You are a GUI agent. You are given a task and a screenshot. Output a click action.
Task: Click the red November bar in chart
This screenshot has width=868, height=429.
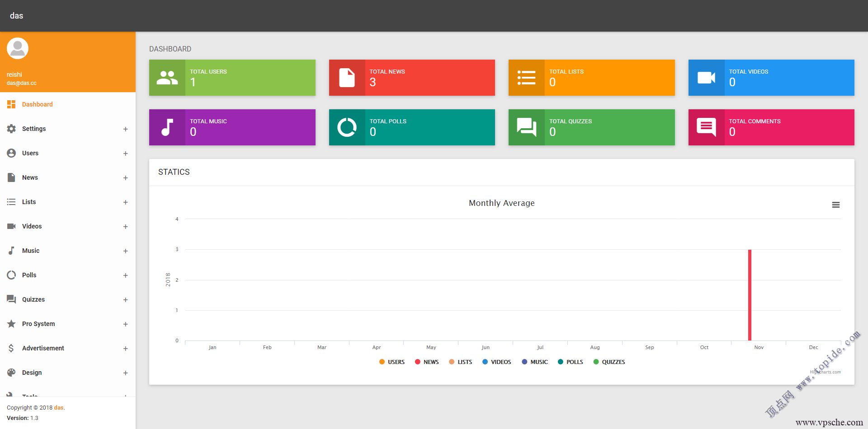[750, 295]
